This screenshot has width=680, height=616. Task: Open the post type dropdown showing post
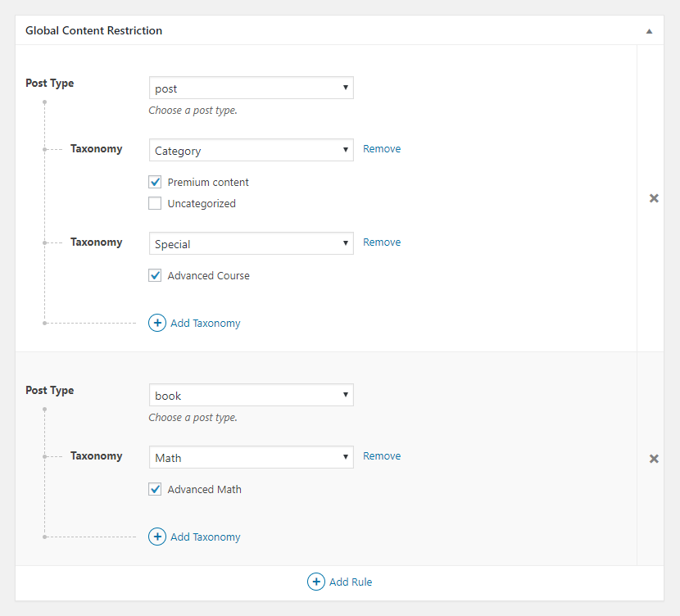coord(251,88)
